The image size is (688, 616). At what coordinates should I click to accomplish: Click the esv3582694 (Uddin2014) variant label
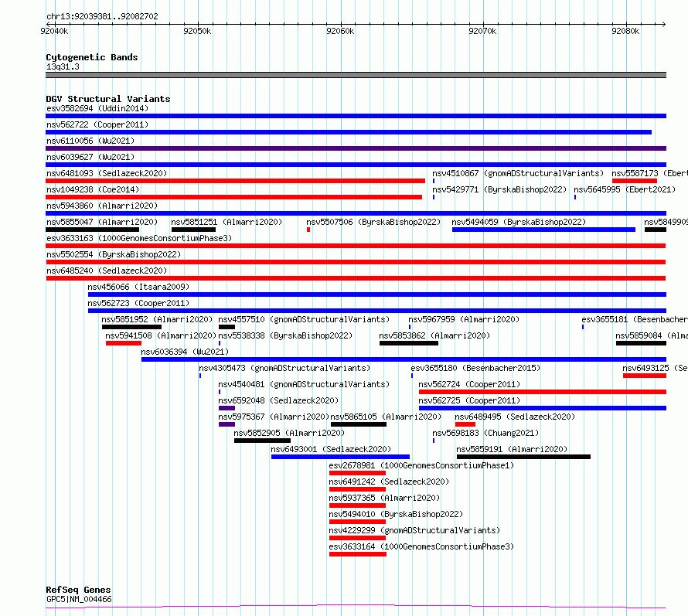(97, 108)
